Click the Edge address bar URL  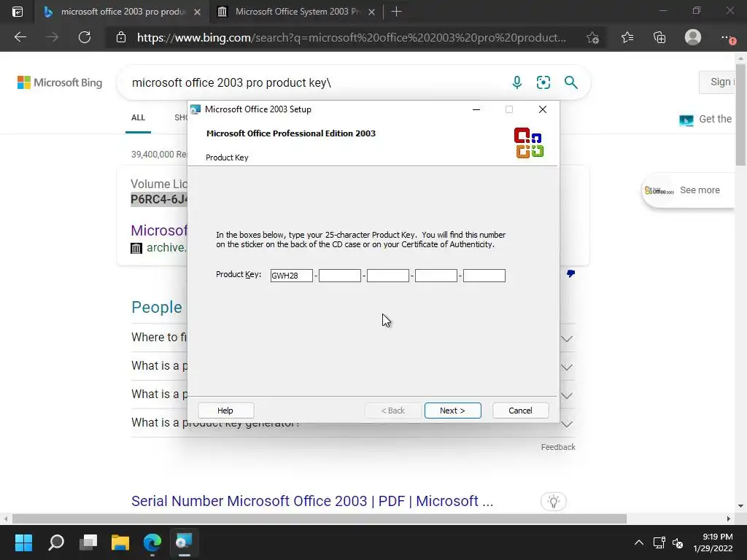click(x=352, y=38)
